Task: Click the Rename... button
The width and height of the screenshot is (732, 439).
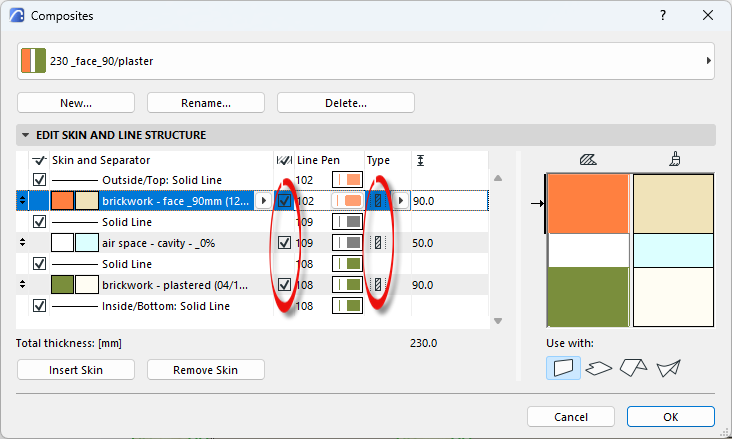Action: 206,103
